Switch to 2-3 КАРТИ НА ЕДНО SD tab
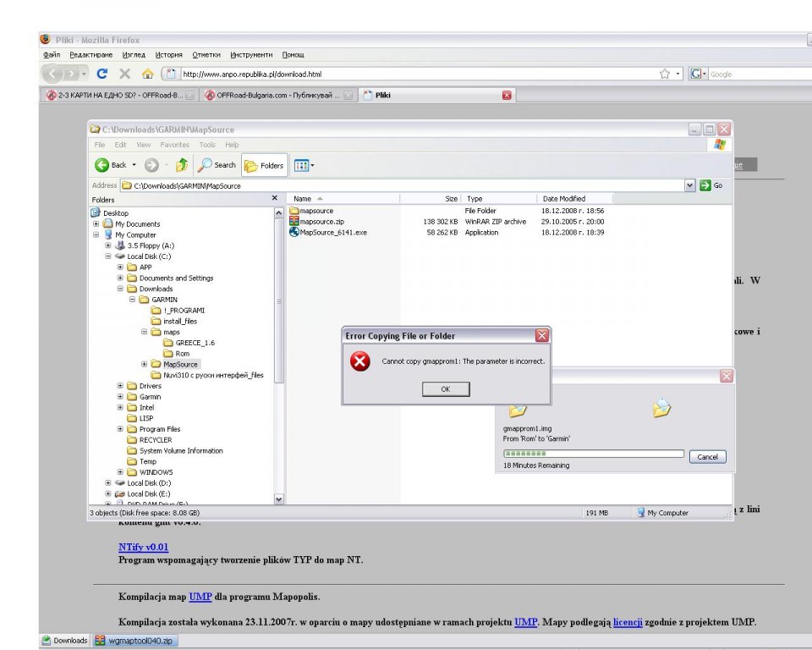The height and width of the screenshot is (650, 812). tap(121, 95)
